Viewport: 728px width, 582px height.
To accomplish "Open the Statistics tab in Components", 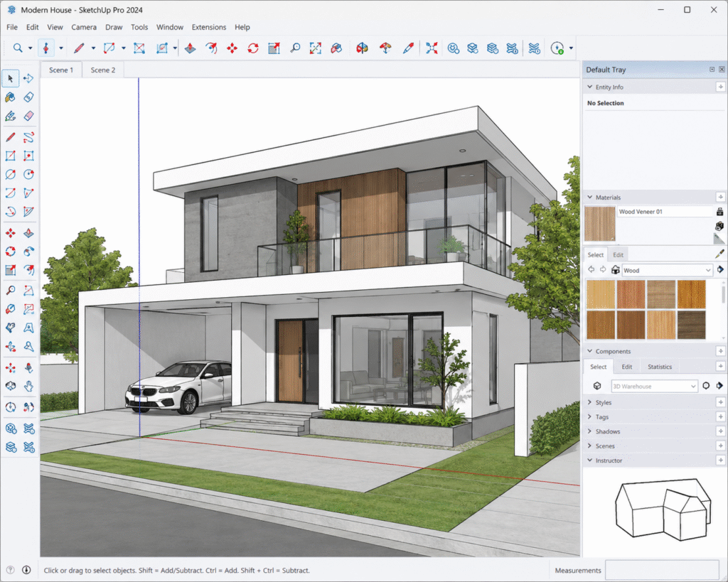I will coord(660,367).
